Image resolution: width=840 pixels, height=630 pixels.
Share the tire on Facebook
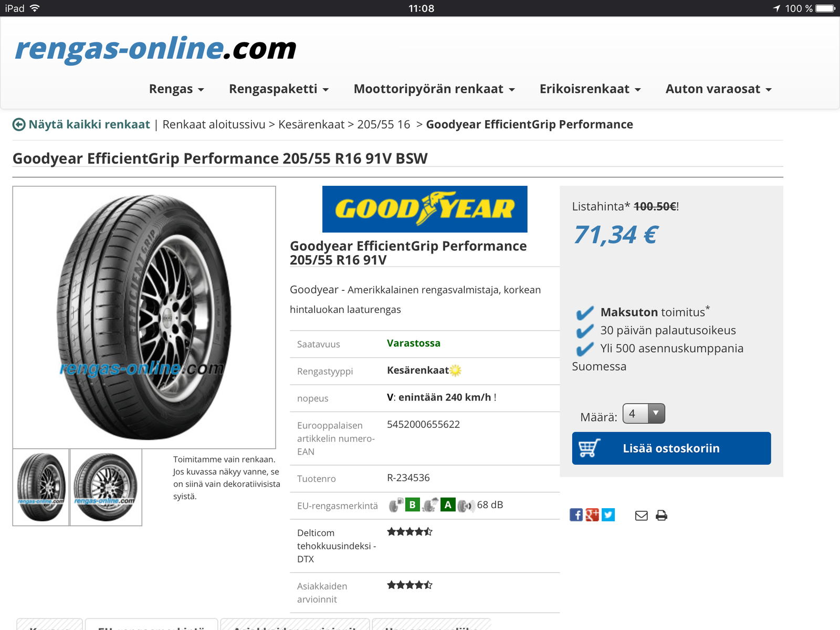point(576,515)
